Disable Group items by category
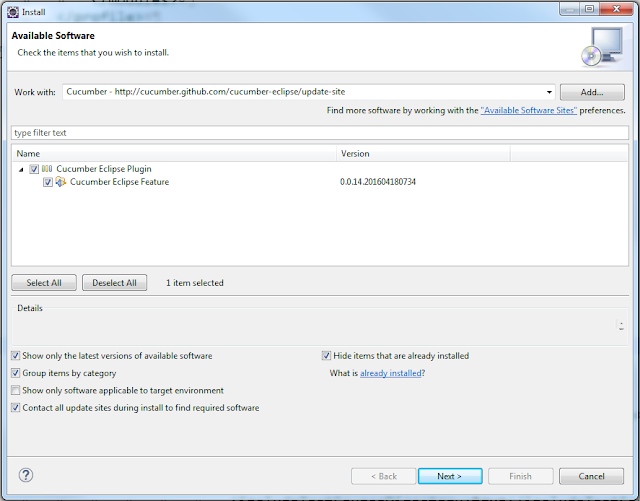 coord(15,373)
